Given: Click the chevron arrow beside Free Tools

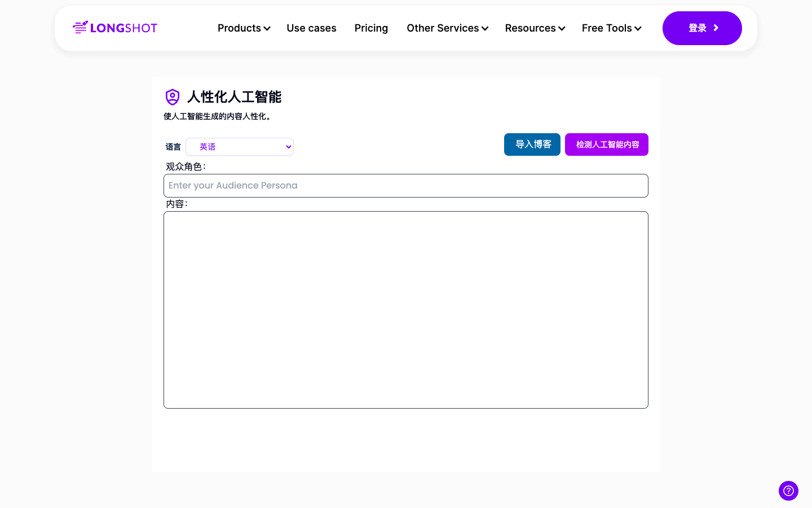Looking at the screenshot, I should click(x=638, y=29).
